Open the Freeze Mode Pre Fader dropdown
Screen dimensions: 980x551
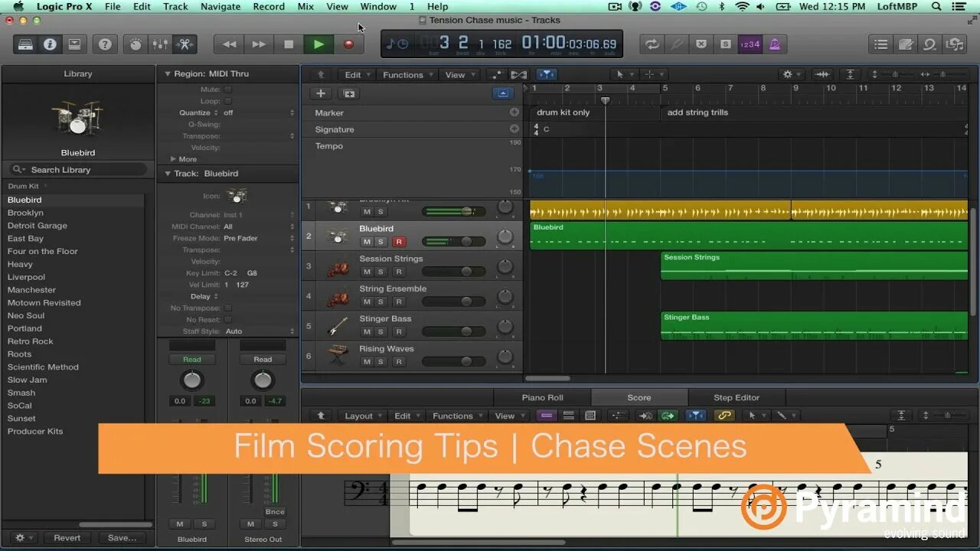coord(259,238)
